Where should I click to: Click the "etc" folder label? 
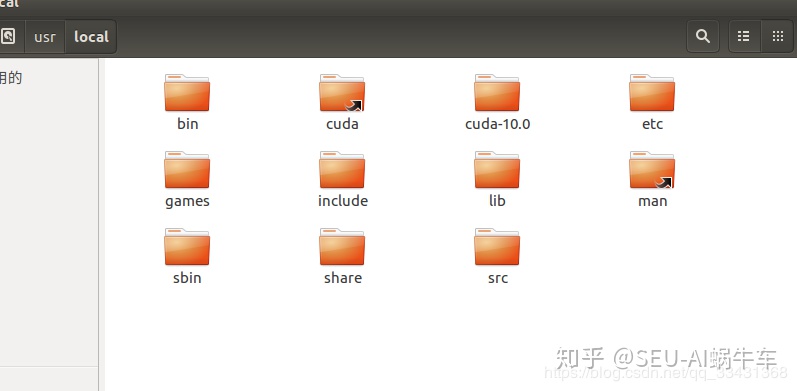point(653,124)
